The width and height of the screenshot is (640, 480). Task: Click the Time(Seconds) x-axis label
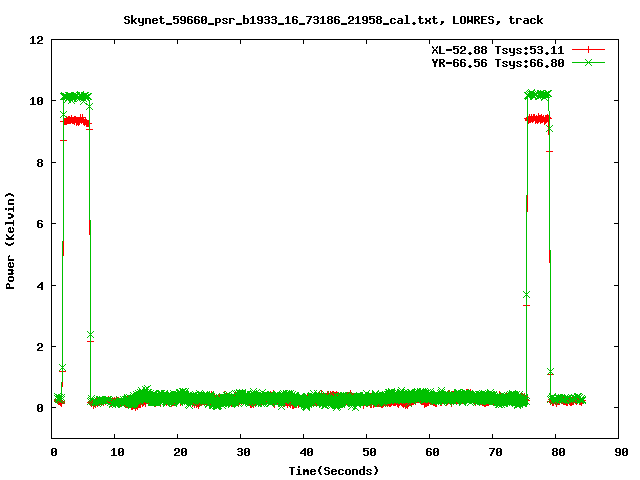(x=333, y=471)
